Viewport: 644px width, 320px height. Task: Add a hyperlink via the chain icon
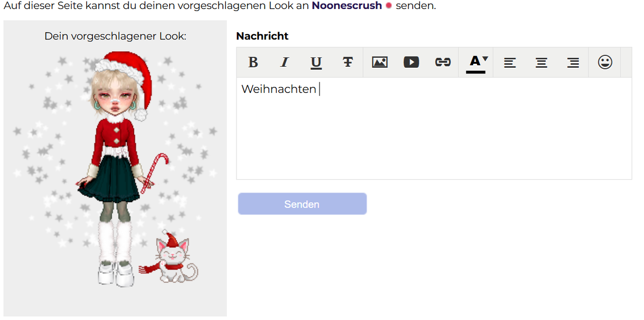(443, 62)
